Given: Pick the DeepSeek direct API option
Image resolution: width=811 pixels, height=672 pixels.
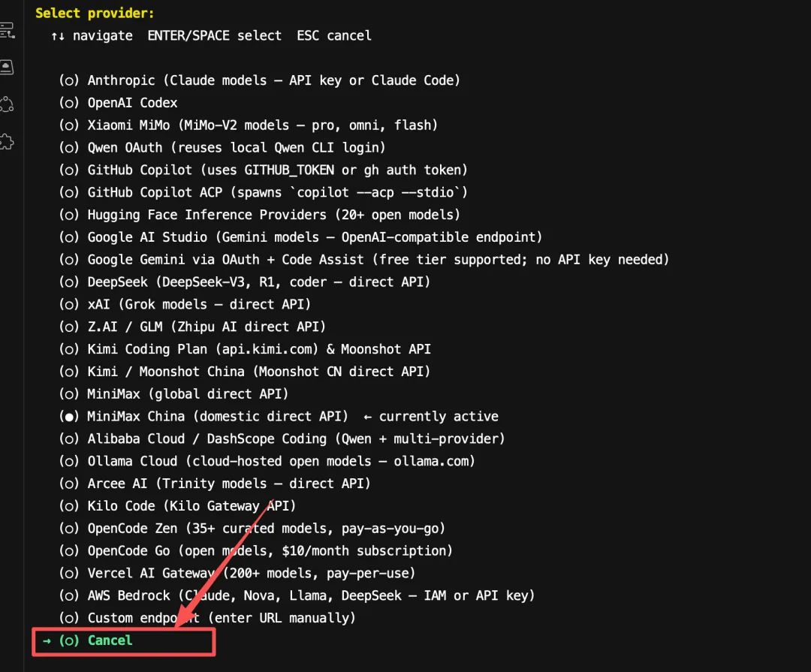Looking at the screenshot, I should [x=244, y=282].
